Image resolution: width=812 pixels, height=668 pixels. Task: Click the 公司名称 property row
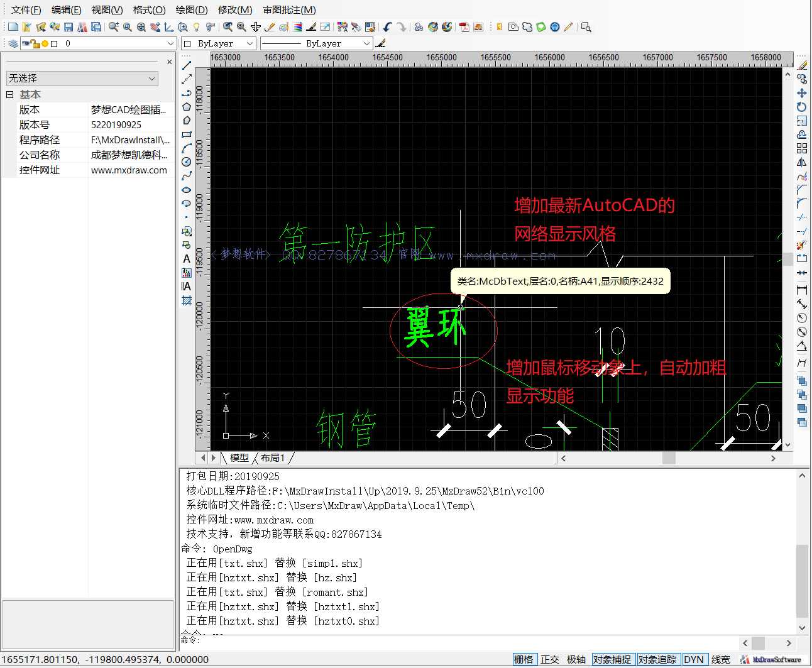(x=96, y=155)
